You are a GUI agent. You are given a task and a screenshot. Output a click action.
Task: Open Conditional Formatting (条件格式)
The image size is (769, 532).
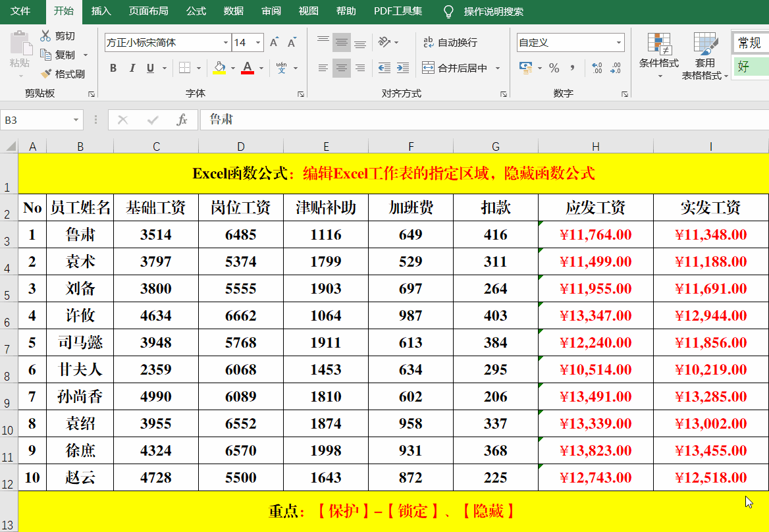(659, 55)
